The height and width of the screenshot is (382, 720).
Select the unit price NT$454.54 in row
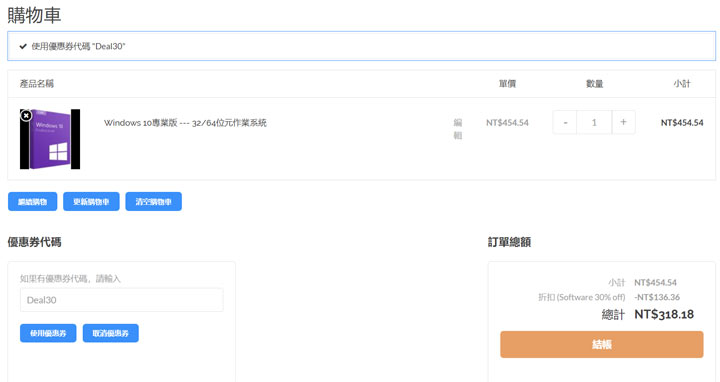point(507,123)
